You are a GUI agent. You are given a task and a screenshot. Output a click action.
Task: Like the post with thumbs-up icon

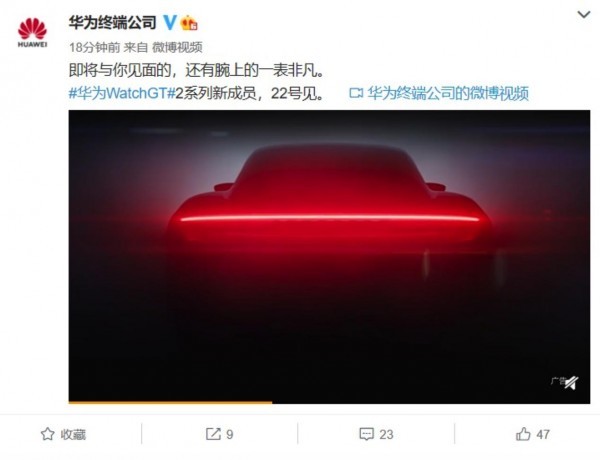(x=523, y=434)
